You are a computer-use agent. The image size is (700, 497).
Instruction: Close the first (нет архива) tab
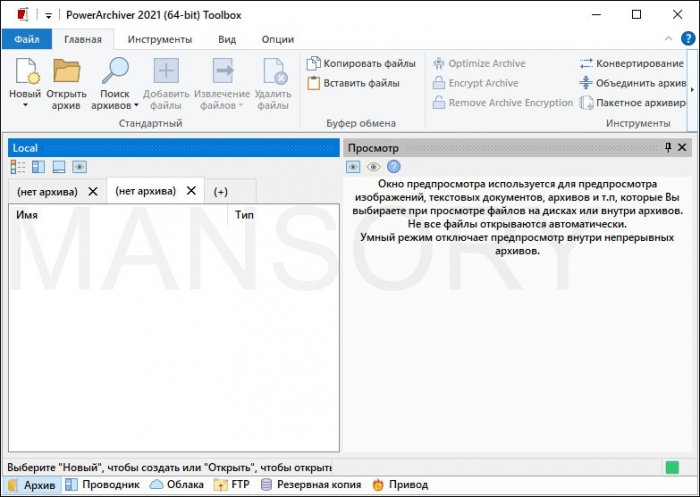click(x=93, y=191)
